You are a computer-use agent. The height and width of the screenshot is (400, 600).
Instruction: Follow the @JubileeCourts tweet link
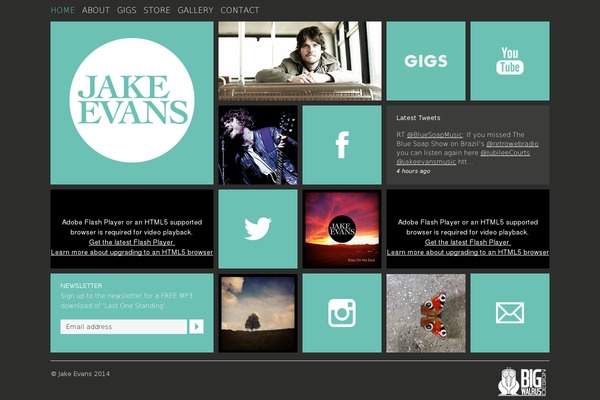coord(505,153)
